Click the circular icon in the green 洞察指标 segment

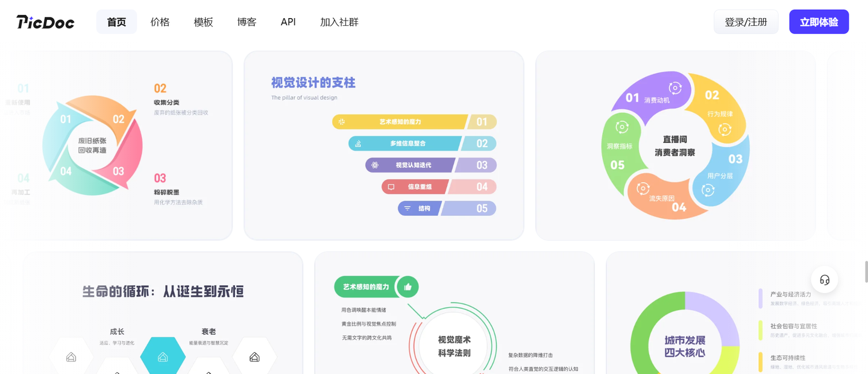coord(622,128)
